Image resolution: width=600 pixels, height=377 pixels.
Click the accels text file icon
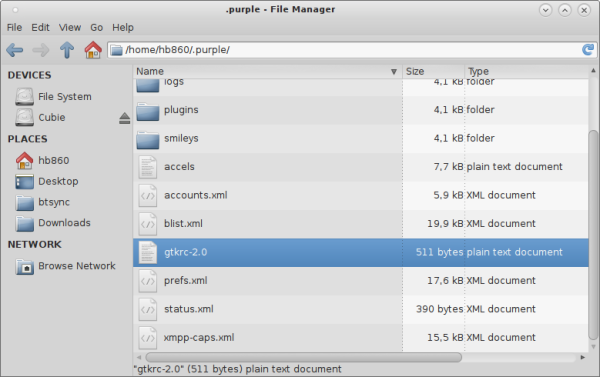tap(148, 167)
